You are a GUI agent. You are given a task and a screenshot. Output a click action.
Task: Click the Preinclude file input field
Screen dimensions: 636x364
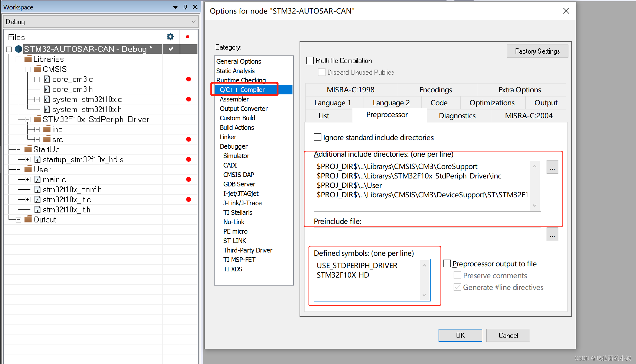pyautogui.click(x=427, y=235)
